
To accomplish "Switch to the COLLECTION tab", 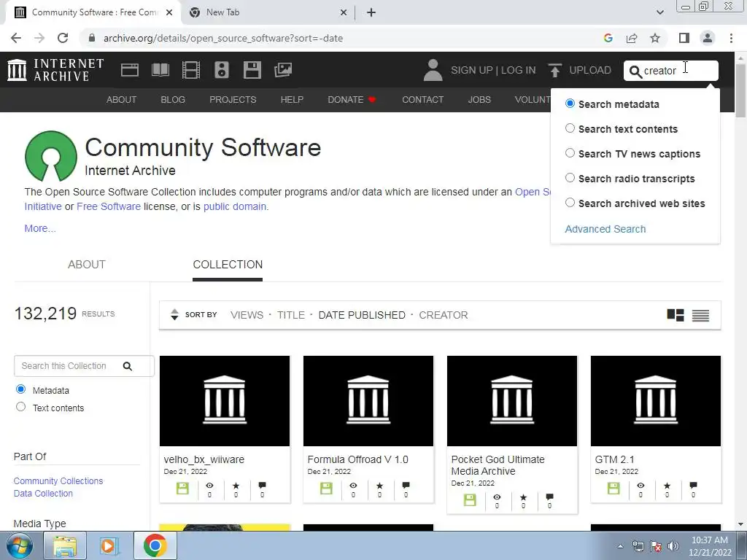I will pyautogui.click(x=228, y=264).
